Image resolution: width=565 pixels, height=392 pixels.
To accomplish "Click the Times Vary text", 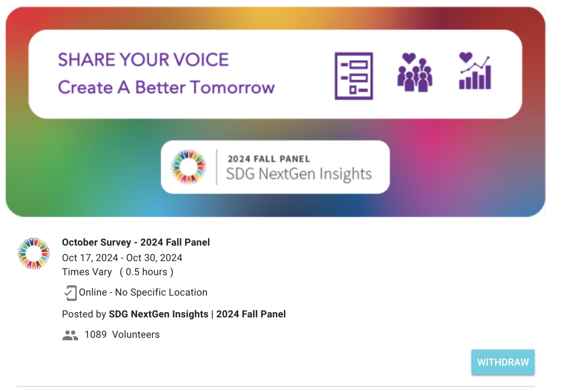I will click(87, 272).
